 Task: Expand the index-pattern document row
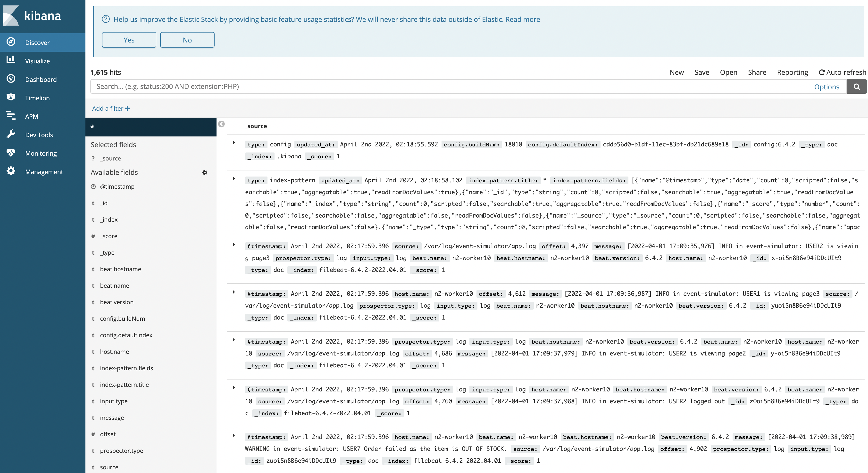(x=234, y=179)
